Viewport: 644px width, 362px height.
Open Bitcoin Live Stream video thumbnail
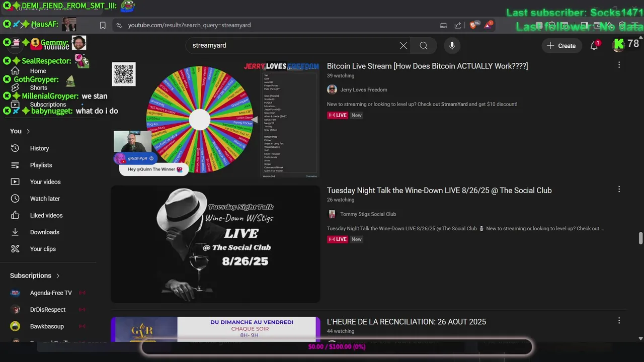tap(215, 120)
